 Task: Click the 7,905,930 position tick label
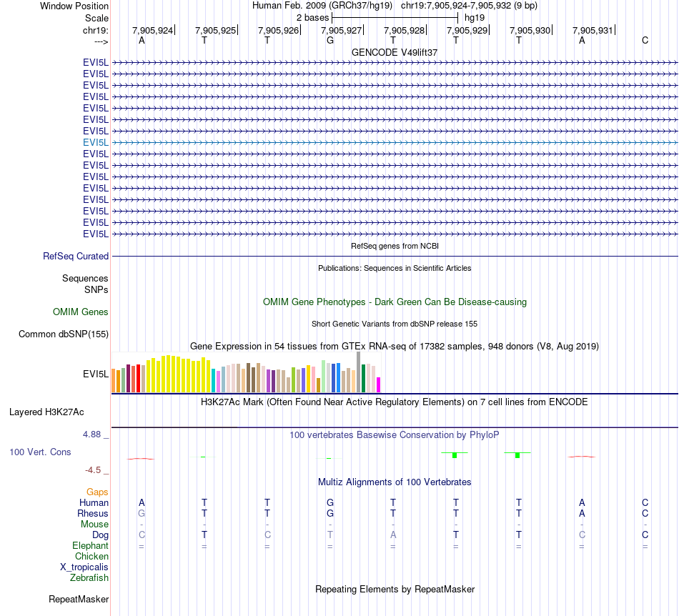(530, 30)
